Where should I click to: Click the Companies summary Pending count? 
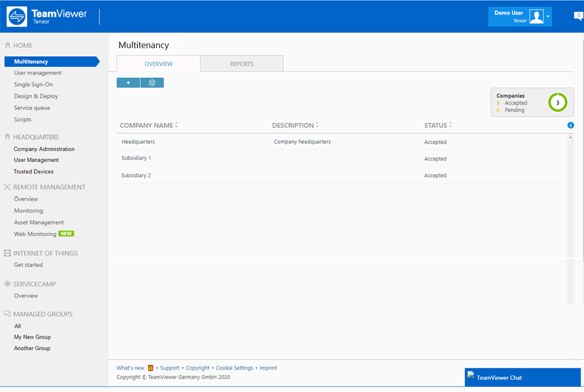click(x=511, y=110)
